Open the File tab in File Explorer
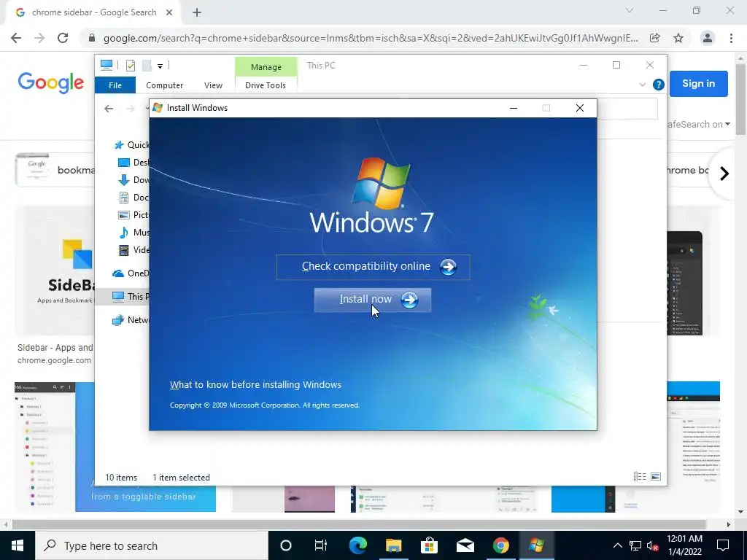 pyautogui.click(x=115, y=85)
